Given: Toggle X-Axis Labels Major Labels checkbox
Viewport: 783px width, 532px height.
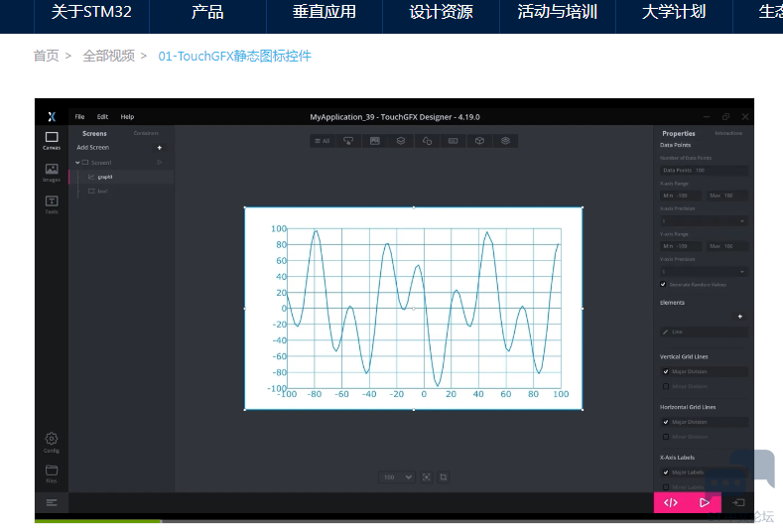Looking at the screenshot, I should [x=666, y=472].
